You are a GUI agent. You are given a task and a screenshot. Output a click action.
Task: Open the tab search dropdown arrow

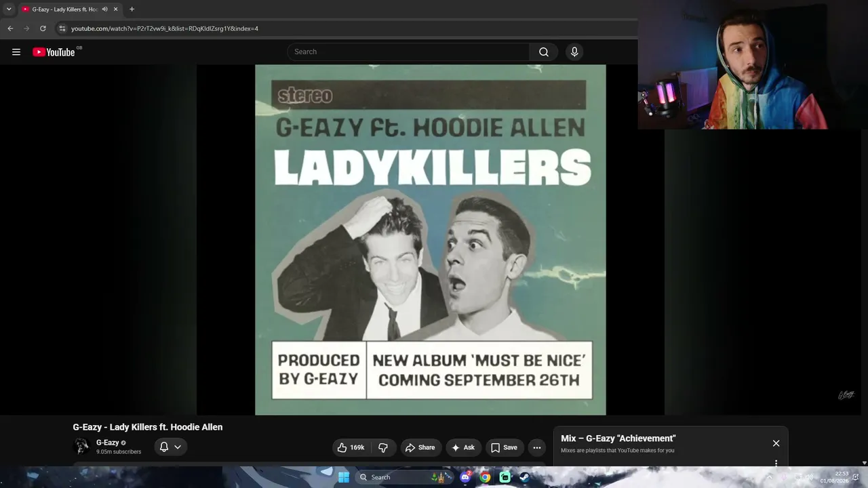9,9
